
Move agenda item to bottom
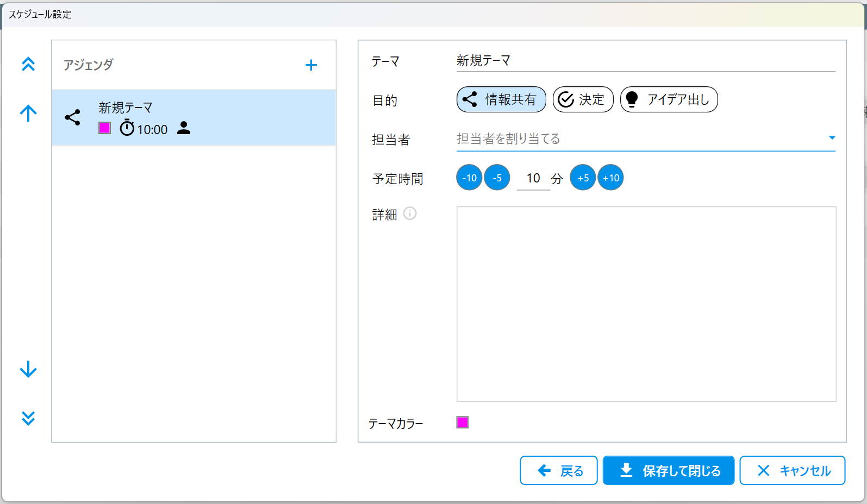[x=28, y=418]
